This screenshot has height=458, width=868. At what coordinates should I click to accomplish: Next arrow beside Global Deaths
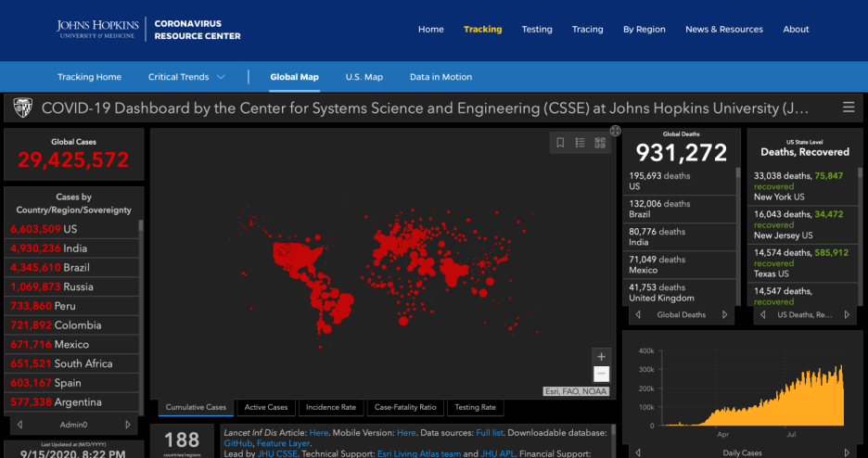click(724, 314)
